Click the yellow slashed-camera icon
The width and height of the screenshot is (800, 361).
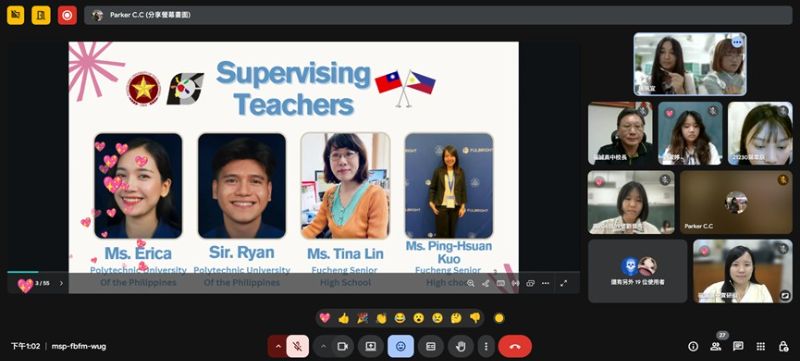point(15,15)
